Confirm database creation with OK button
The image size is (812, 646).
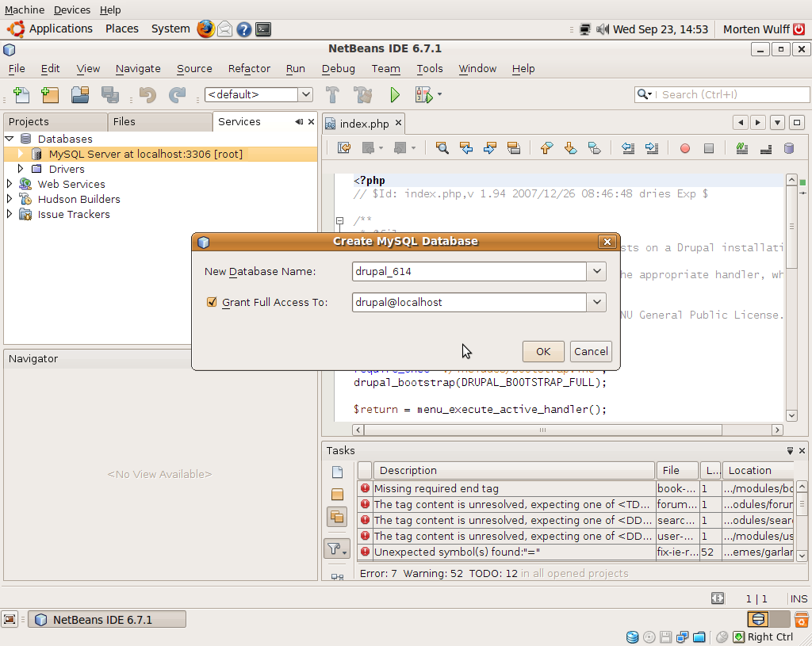(x=543, y=351)
